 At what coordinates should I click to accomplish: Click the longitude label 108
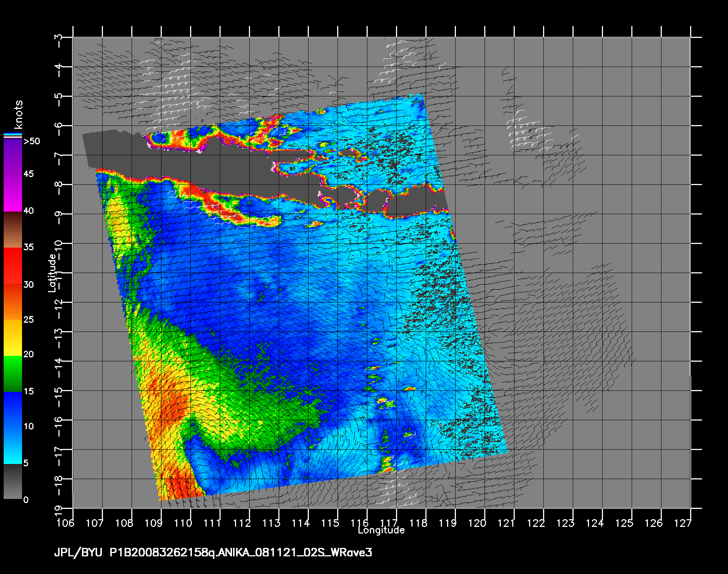coord(124,523)
